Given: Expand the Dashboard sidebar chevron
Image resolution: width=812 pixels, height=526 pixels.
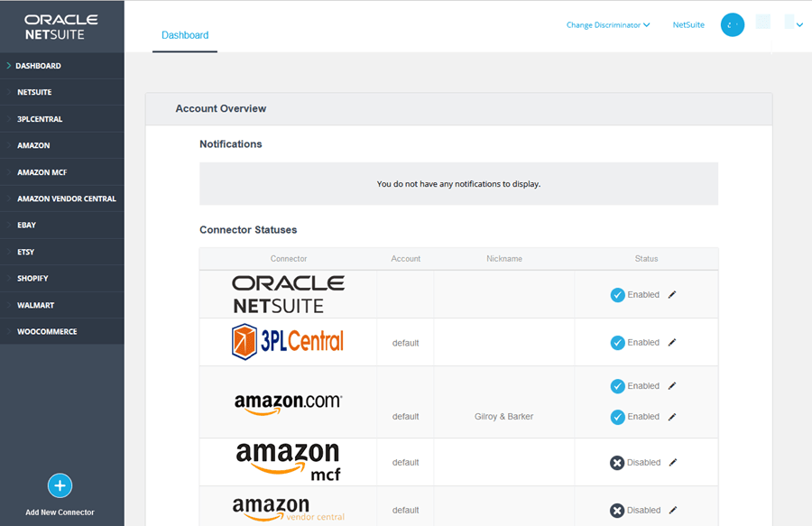Looking at the screenshot, I should 9,66.
